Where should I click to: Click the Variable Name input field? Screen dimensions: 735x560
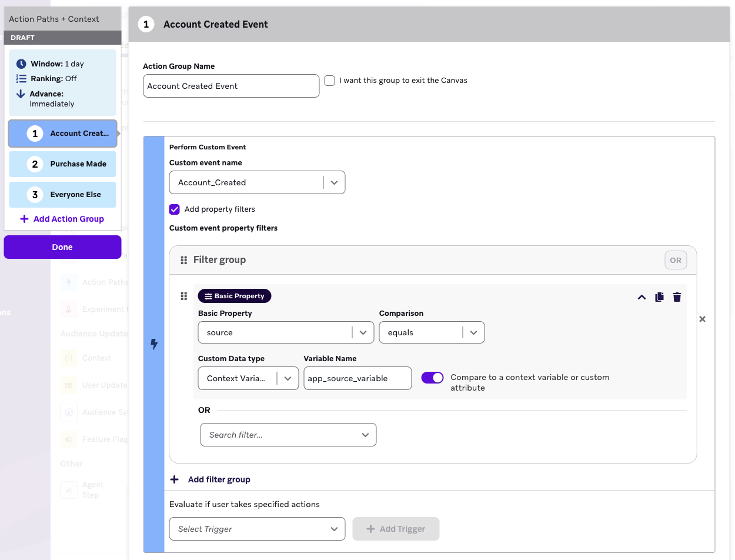357,378
